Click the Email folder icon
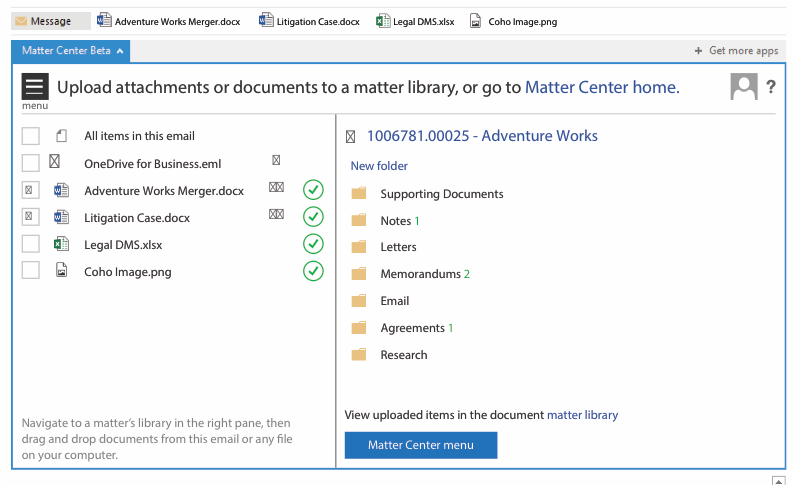Screen dimensions: 793x485 click(x=359, y=301)
